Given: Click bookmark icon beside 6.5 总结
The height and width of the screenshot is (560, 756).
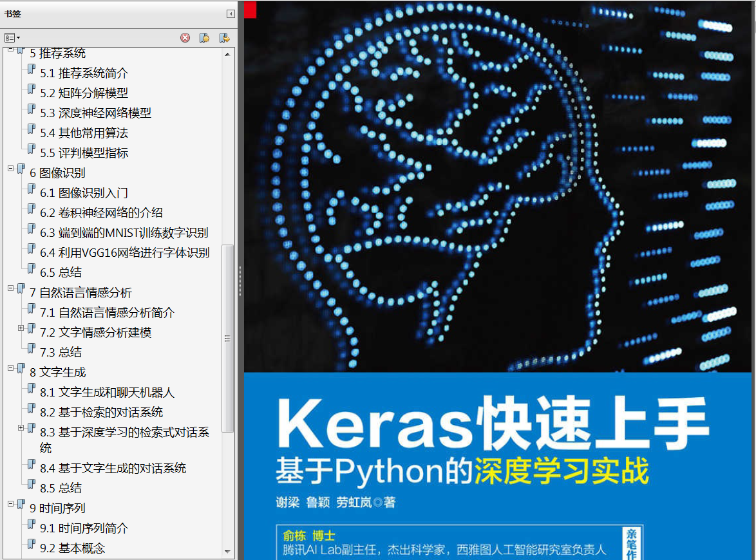Looking at the screenshot, I should pyautogui.click(x=32, y=270).
